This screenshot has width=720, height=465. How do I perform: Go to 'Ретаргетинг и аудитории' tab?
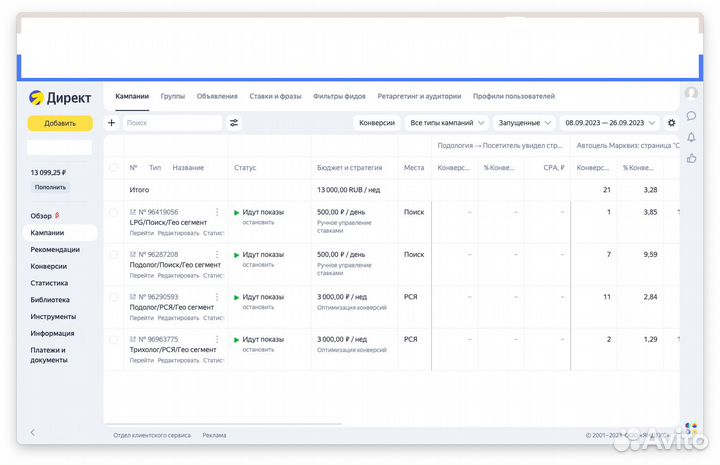point(418,96)
